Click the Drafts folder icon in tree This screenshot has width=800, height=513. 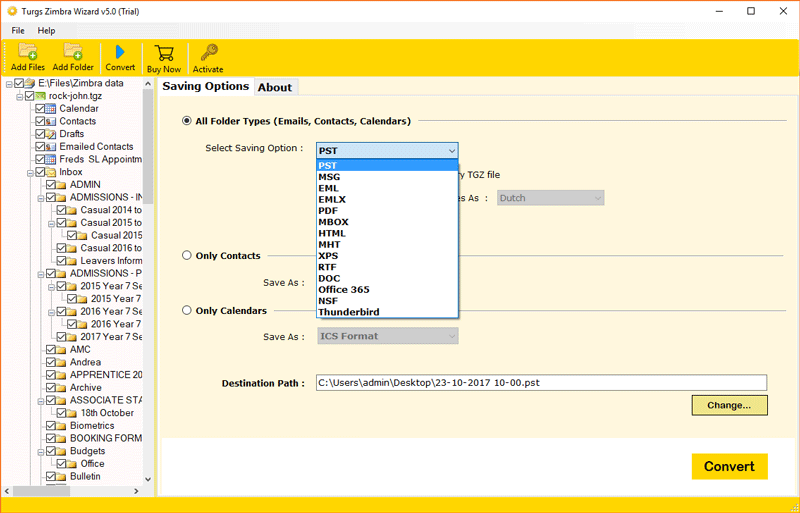coord(51,134)
